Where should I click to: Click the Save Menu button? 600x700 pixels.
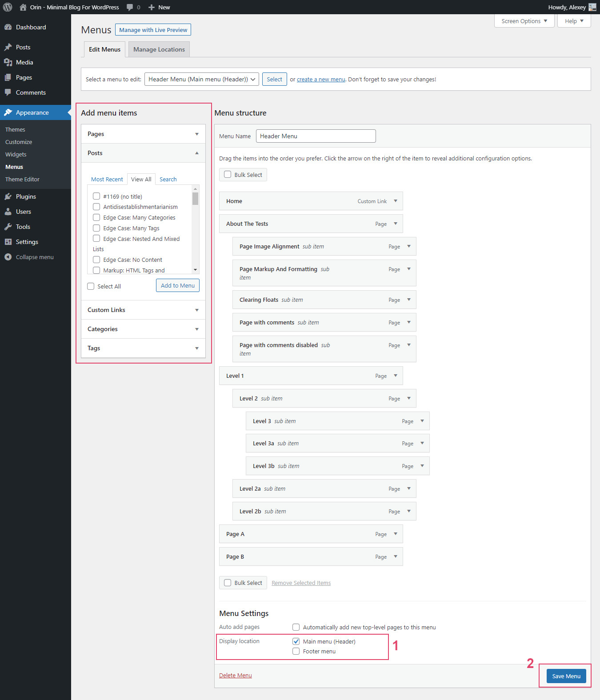pyautogui.click(x=566, y=676)
